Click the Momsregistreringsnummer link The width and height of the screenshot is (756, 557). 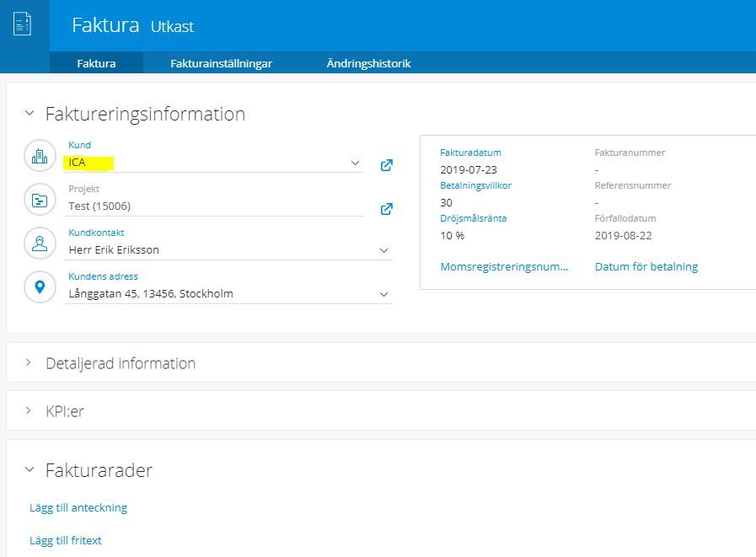[504, 266]
